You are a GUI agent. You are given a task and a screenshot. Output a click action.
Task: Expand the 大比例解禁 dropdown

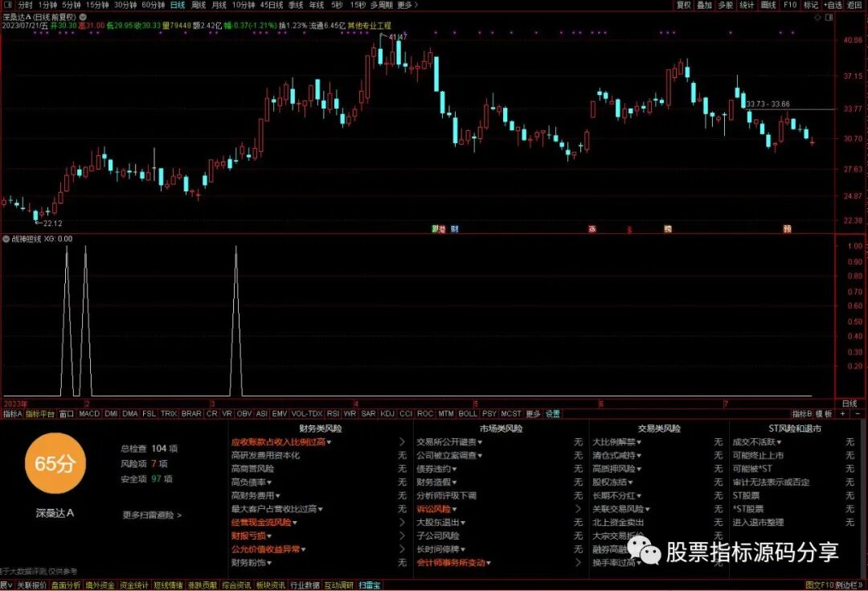tap(639, 442)
